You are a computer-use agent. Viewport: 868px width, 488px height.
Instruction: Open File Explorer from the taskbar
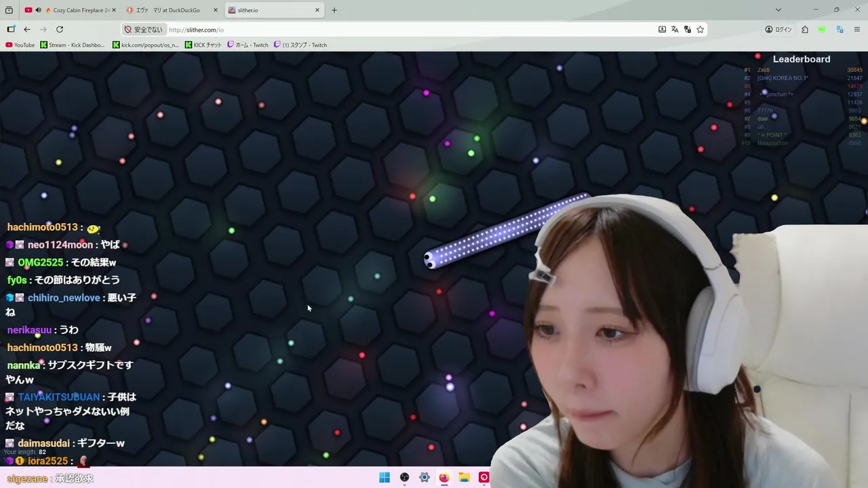click(x=464, y=477)
